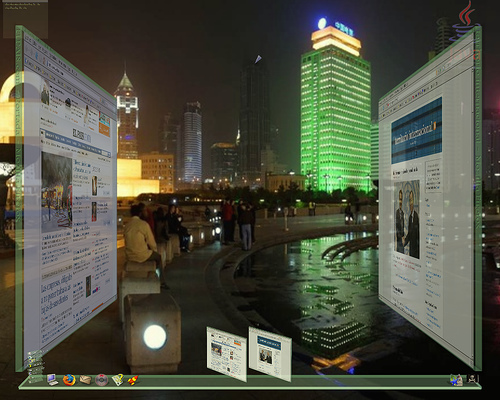Click the orange ad box in the left page

[104, 125]
